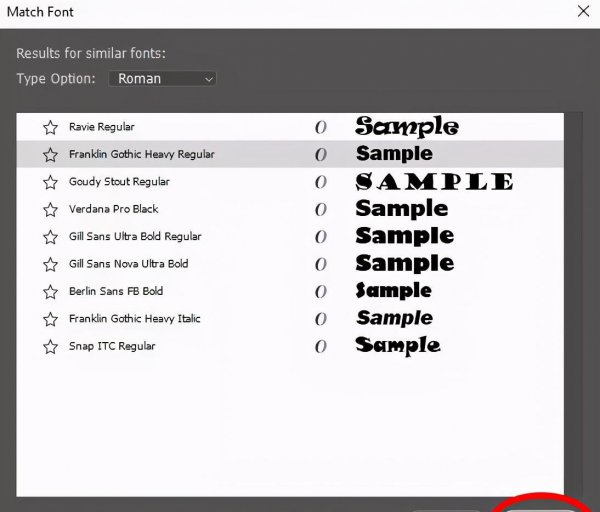Click OpenType icon for Gill Sans Ultra Bold Regular
The height and width of the screenshot is (512, 600).
(x=321, y=237)
